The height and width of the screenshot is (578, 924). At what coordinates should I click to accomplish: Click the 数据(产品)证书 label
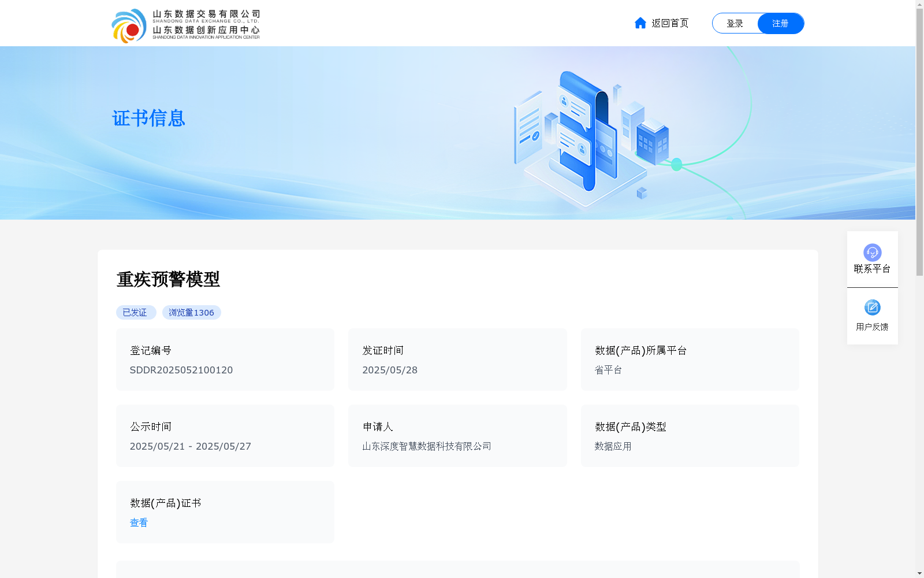coord(165,503)
